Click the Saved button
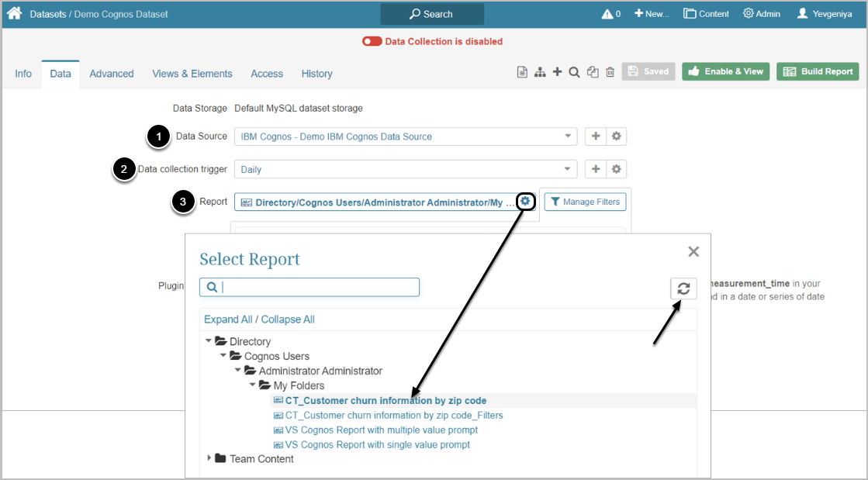The image size is (868, 480). coord(648,71)
